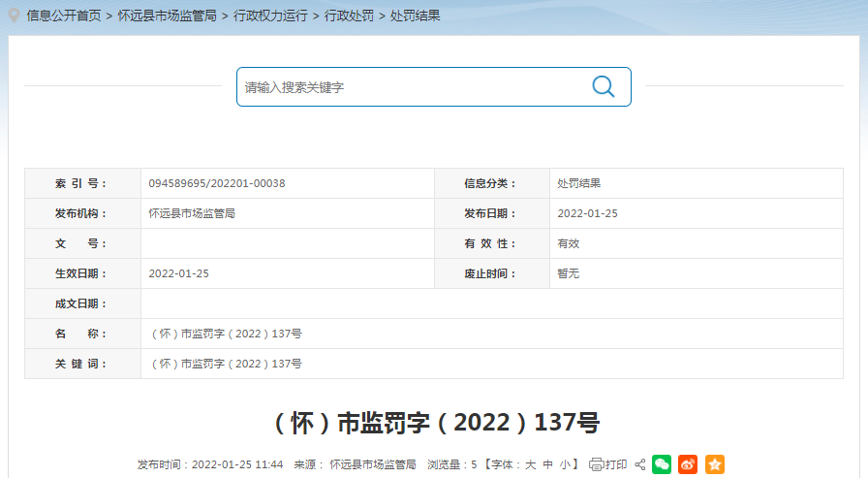Open 信息公开首页 breadcrumb link

[64, 16]
